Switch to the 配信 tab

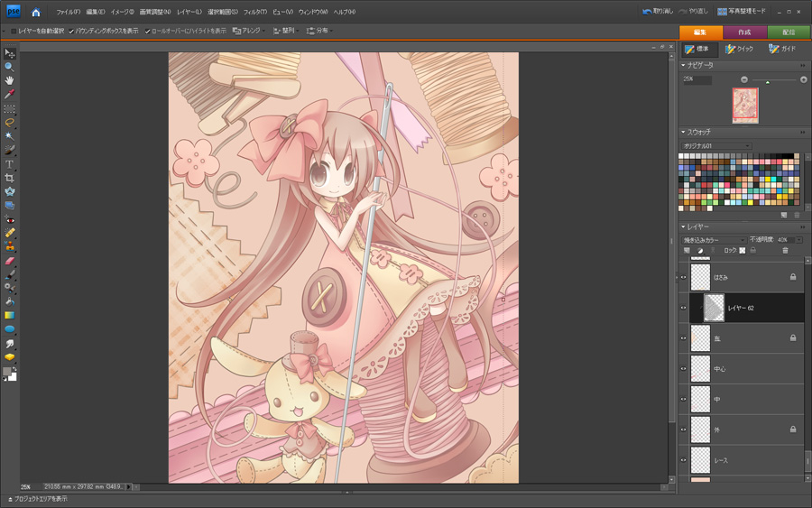[x=789, y=32]
